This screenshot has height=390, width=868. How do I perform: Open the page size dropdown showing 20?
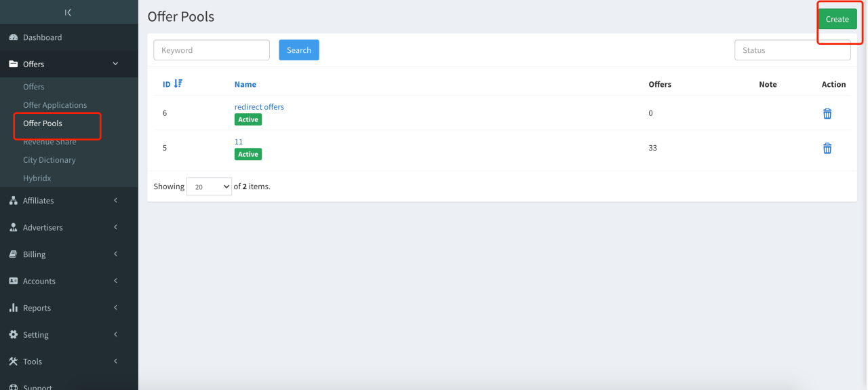209,187
